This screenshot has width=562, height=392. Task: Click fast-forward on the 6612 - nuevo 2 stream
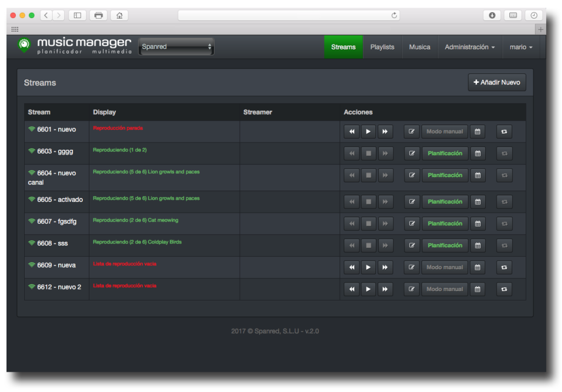point(385,289)
